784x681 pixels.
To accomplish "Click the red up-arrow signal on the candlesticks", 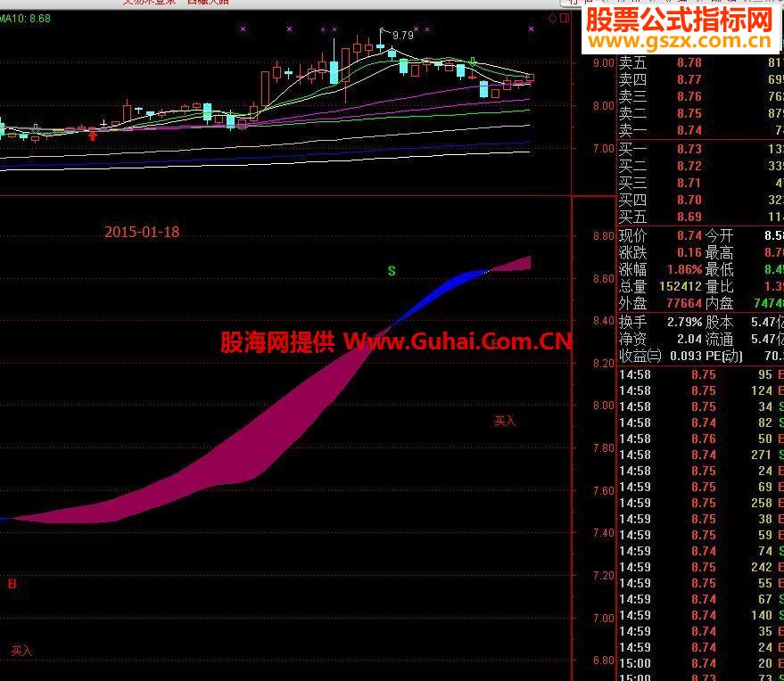I will [x=93, y=134].
